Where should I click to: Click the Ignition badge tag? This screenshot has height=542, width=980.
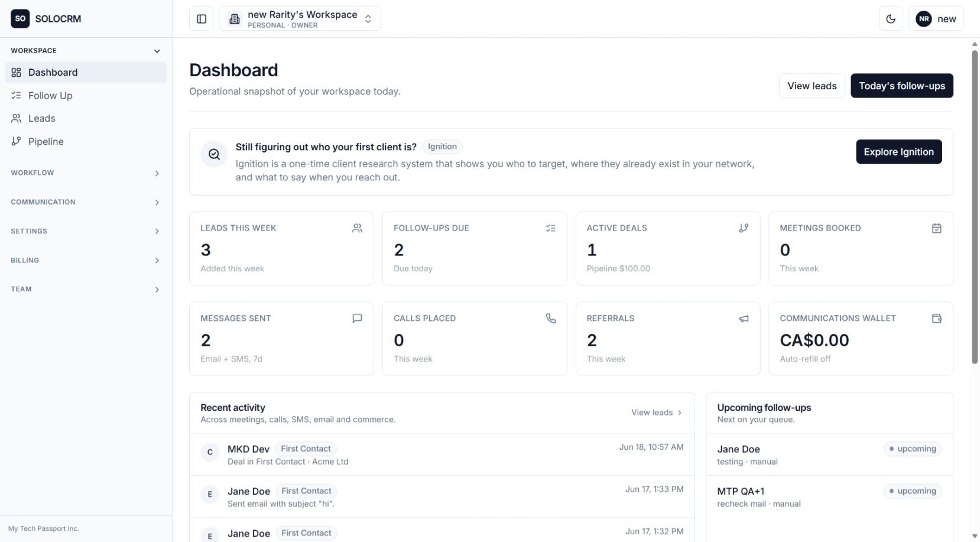point(442,147)
